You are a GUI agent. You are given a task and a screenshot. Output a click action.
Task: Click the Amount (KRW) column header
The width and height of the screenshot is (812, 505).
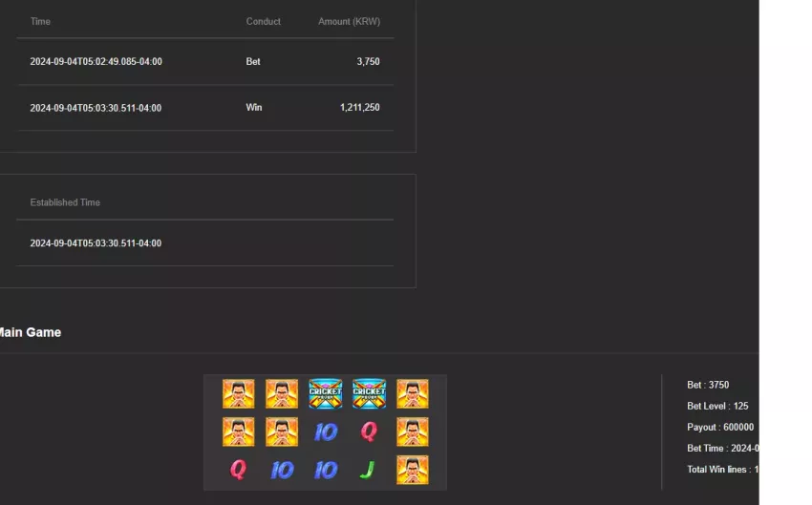[349, 22]
